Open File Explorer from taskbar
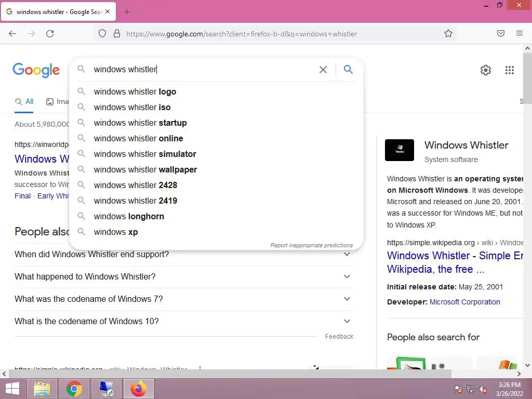The width and height of the screenshot is (532, 399). pos(42,389)
